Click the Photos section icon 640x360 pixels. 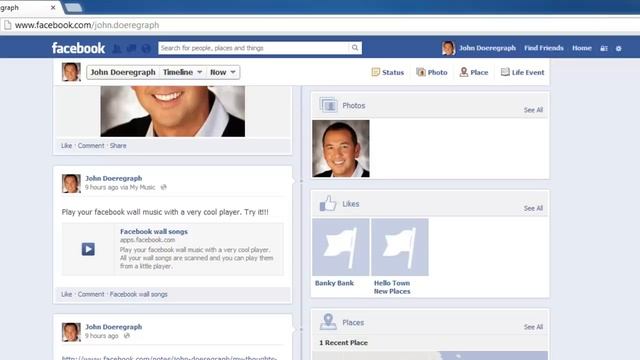tap(329, 105)
